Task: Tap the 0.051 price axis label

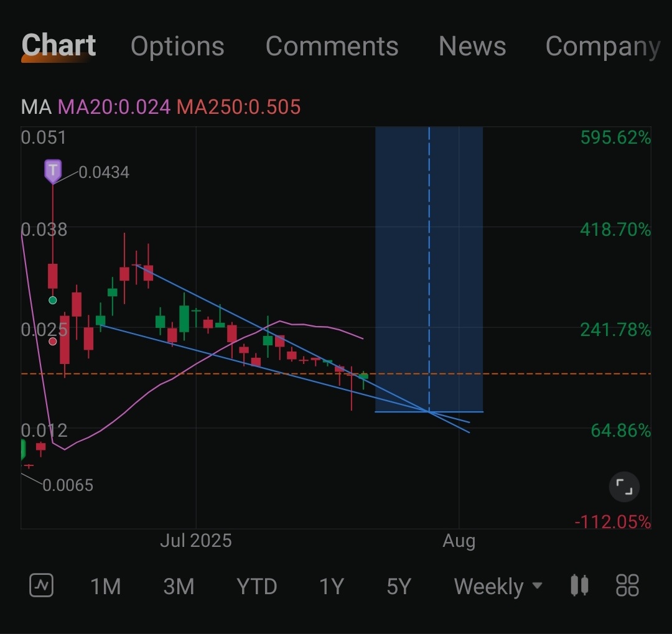Action: (44, 138)
